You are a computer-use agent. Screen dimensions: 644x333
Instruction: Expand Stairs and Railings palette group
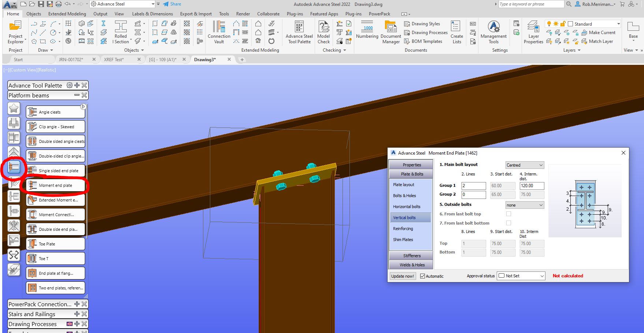click(x=77, y=314)
